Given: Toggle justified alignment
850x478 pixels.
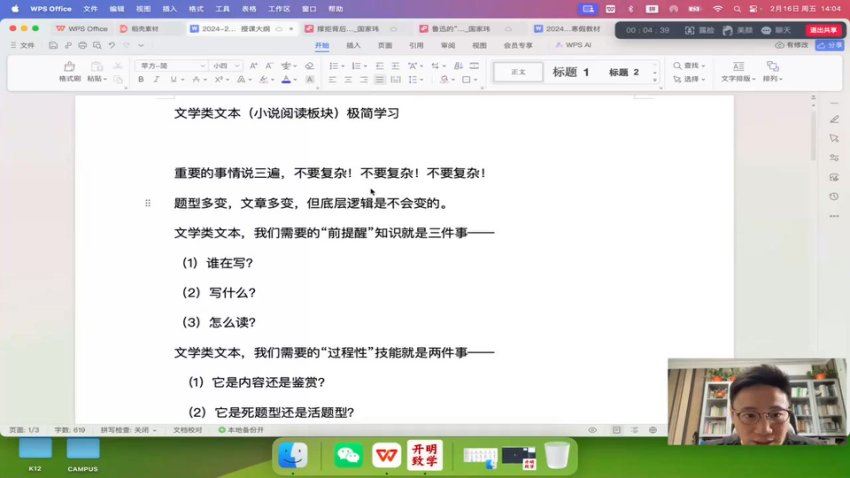Looking at the screenshot, I should tap(379, 80).
